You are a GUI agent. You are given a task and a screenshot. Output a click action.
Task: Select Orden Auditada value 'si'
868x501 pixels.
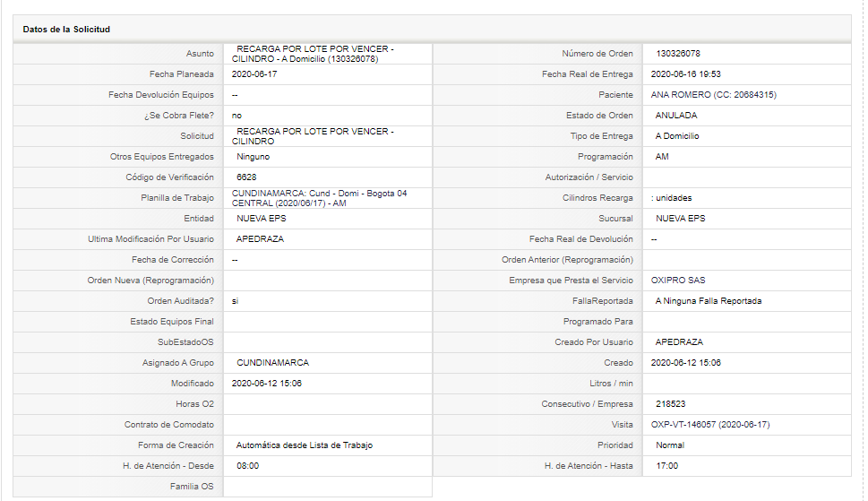(x=236, y=301)
